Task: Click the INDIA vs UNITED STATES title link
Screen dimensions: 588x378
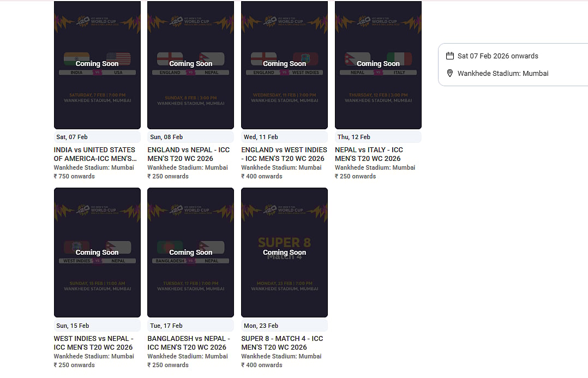Action: pos(94,154)
